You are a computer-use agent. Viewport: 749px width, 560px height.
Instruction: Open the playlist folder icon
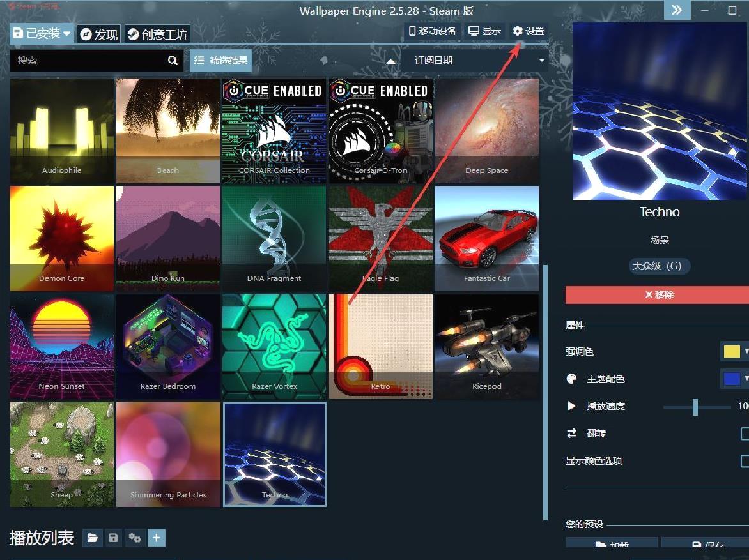[92, 538]
